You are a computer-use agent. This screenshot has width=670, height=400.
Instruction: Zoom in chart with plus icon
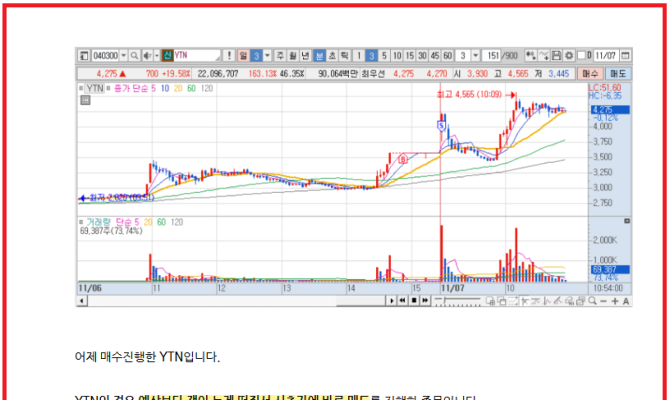tap(615, 301)
